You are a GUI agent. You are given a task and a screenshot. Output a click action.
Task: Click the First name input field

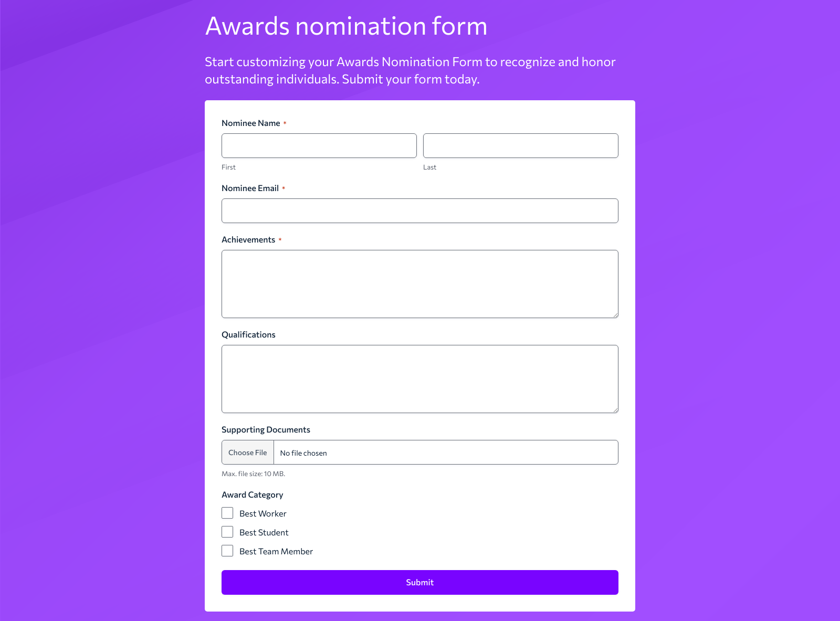click(319, 145)
